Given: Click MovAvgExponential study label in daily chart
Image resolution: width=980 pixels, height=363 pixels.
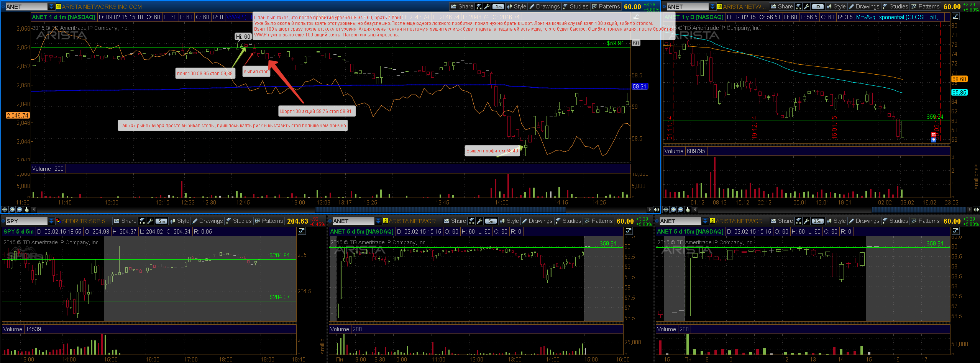Looking at the screenshot, I should 900,17.
